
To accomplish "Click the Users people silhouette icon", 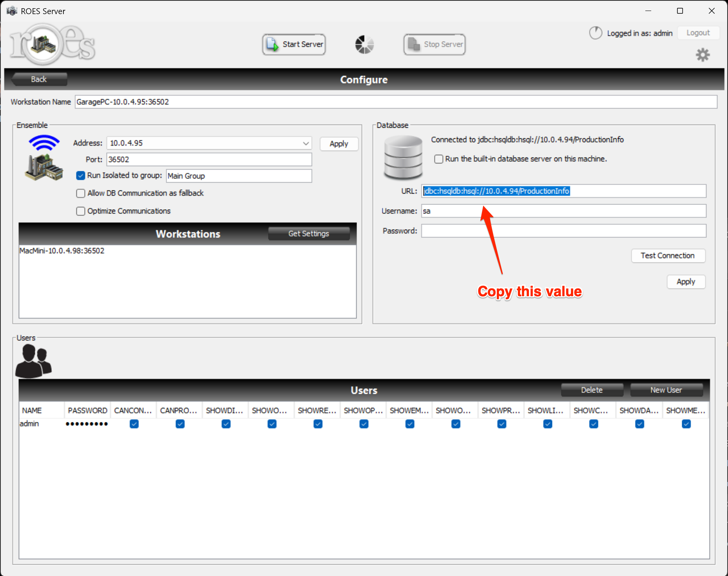I will coord(33,361).
